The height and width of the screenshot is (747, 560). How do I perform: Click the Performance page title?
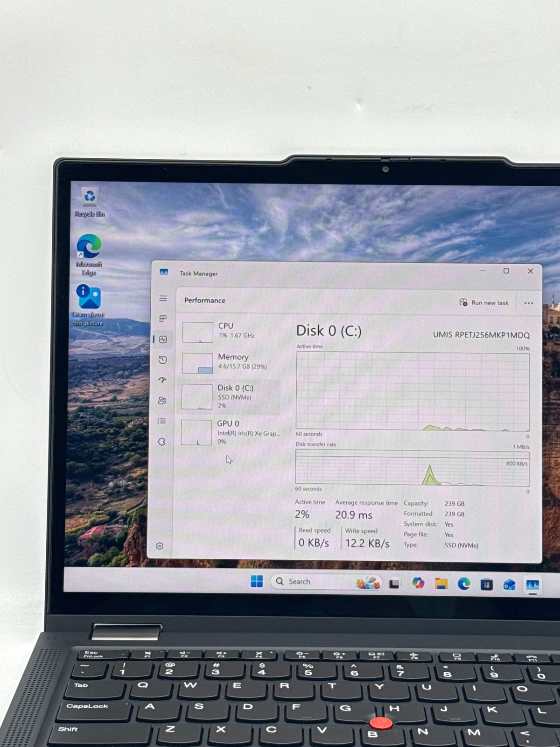tap(205, 300)
